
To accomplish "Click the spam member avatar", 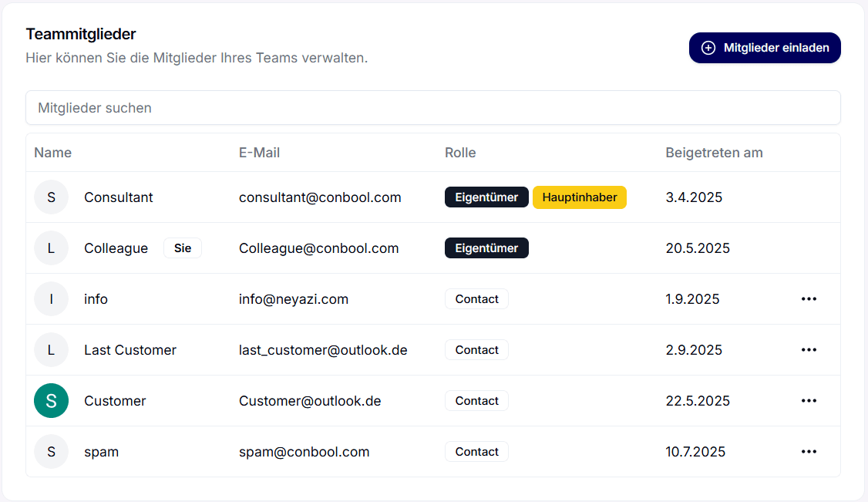I will [52, 452].
